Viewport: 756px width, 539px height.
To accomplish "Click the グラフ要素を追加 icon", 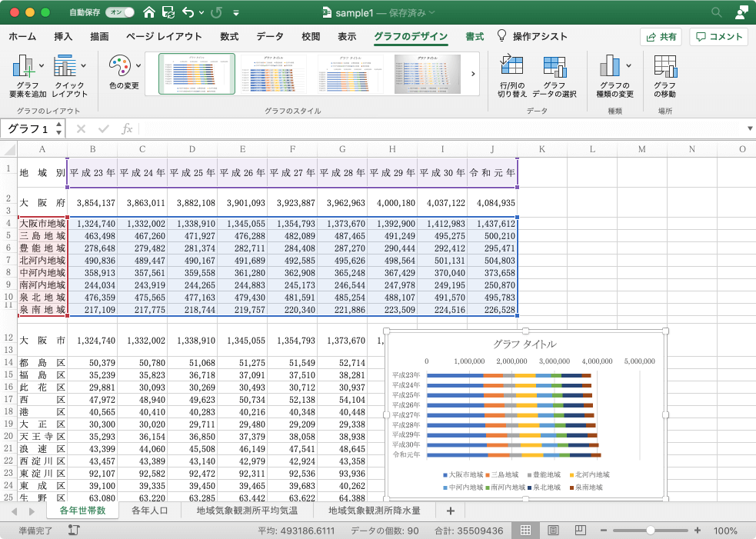I will point(27,75).
